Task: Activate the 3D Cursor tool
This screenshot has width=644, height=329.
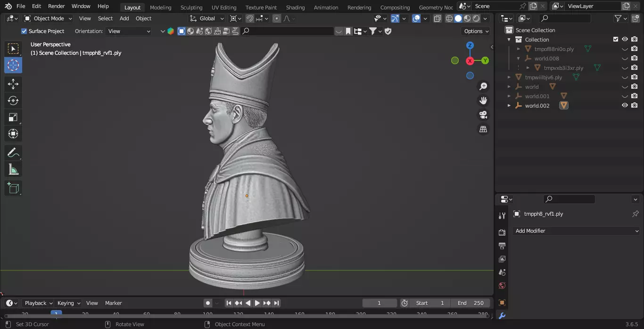Action: click(x=13, y=65)
